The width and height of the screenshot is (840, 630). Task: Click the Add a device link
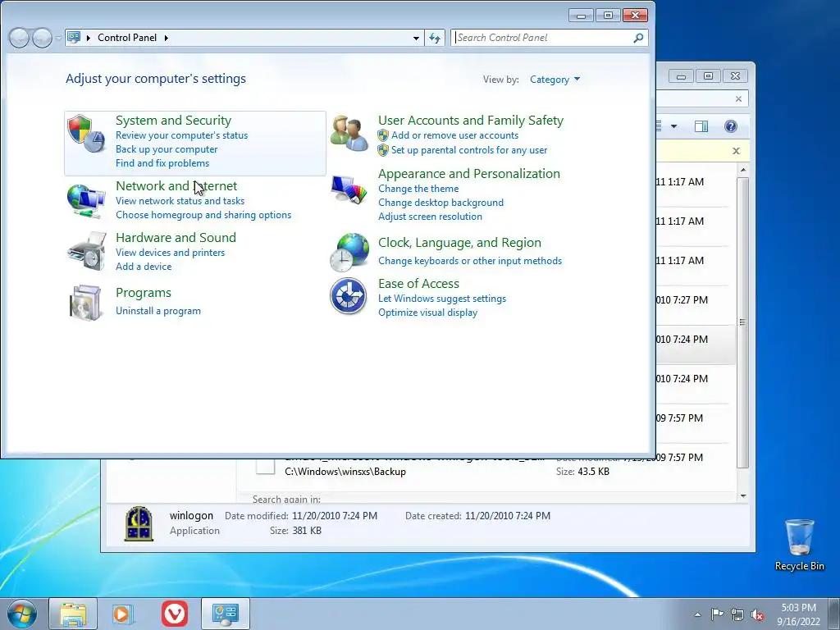(x=144, y=267)
